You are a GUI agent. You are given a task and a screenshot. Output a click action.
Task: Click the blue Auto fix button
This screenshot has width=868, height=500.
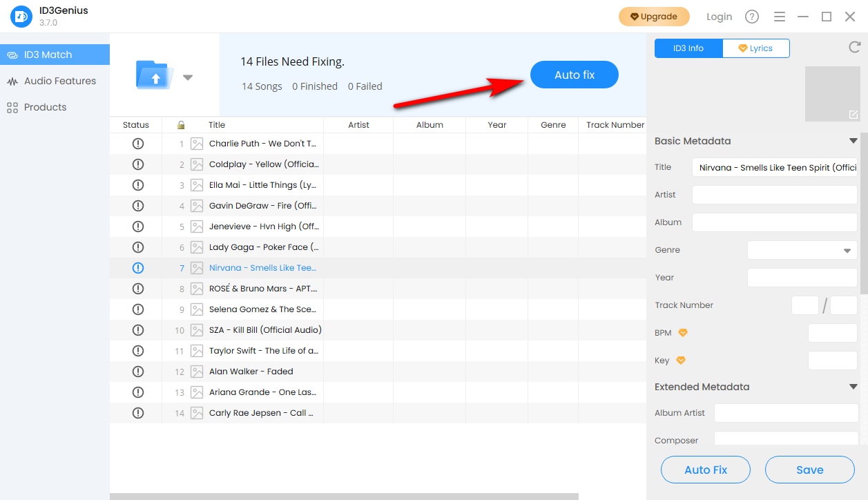point(574,75)
